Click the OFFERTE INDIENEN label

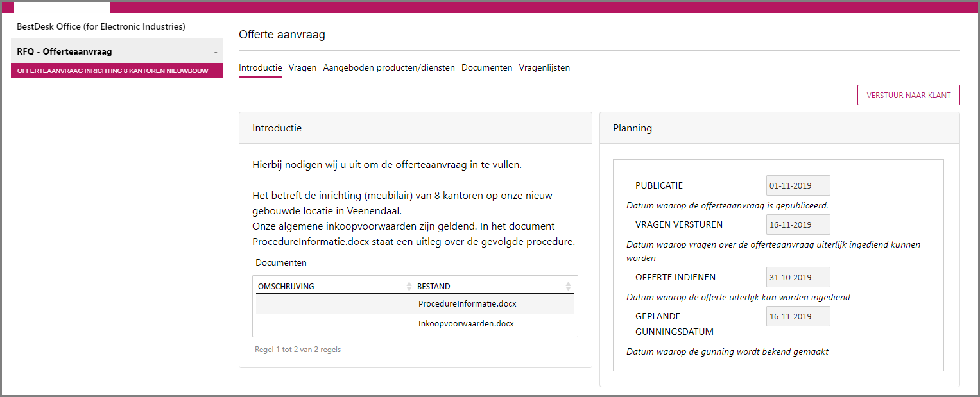[675, 277]
